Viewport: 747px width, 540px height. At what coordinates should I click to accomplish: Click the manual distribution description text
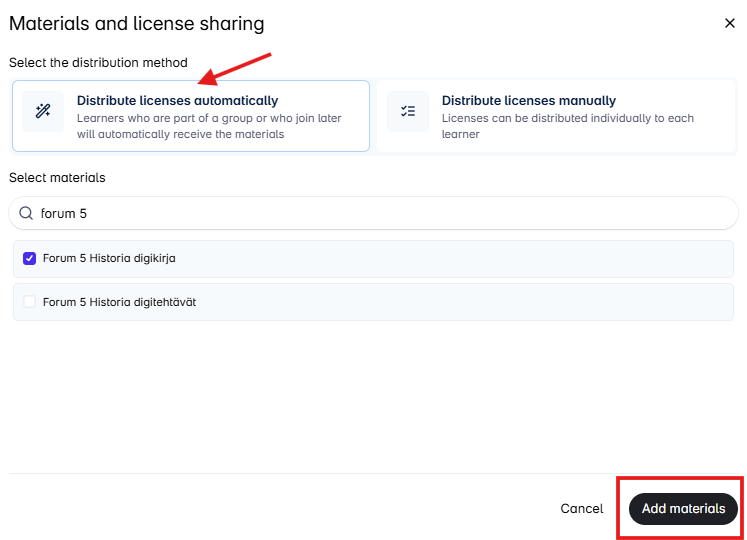[567, 126]
